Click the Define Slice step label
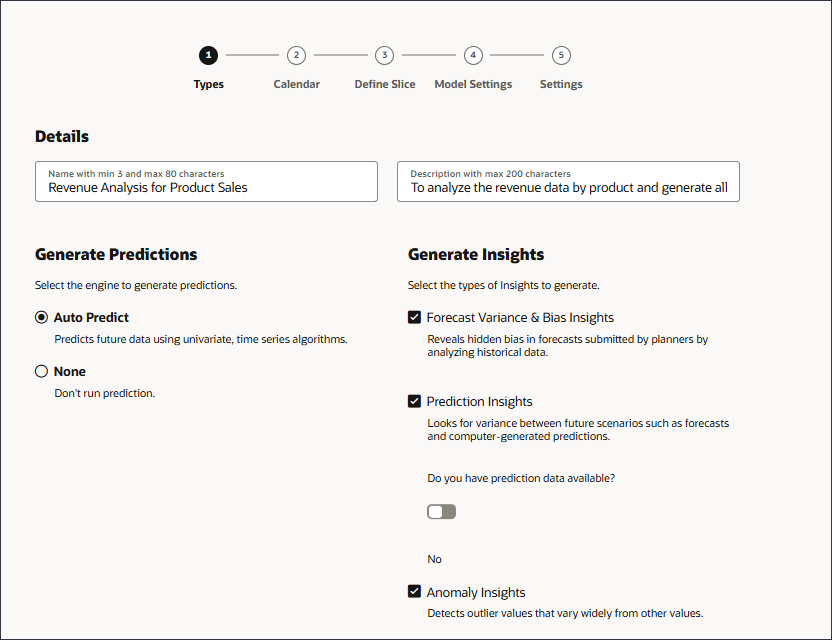Viewport: 832px width, 640px height. tap(384, 84)
